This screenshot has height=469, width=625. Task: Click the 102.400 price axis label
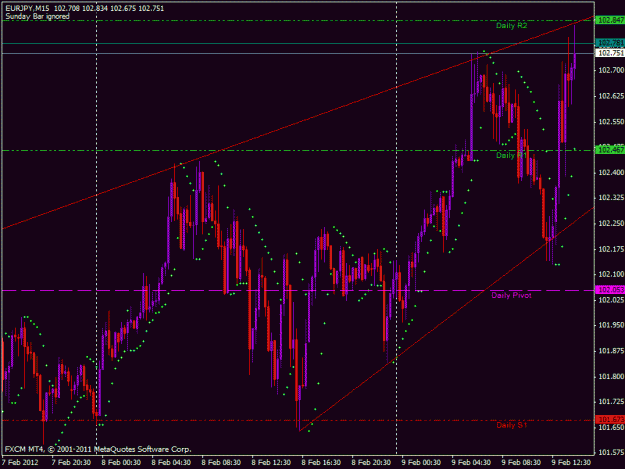611,173
